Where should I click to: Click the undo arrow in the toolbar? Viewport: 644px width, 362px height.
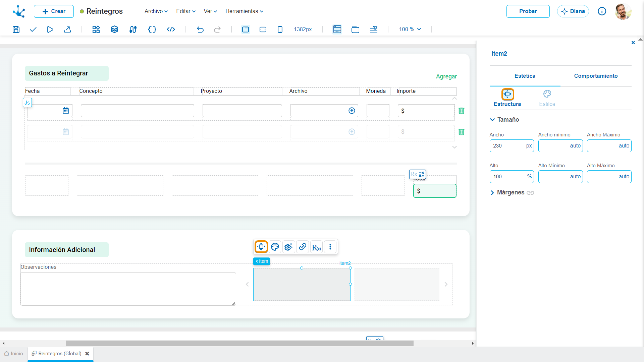click(x=200, y=29)
